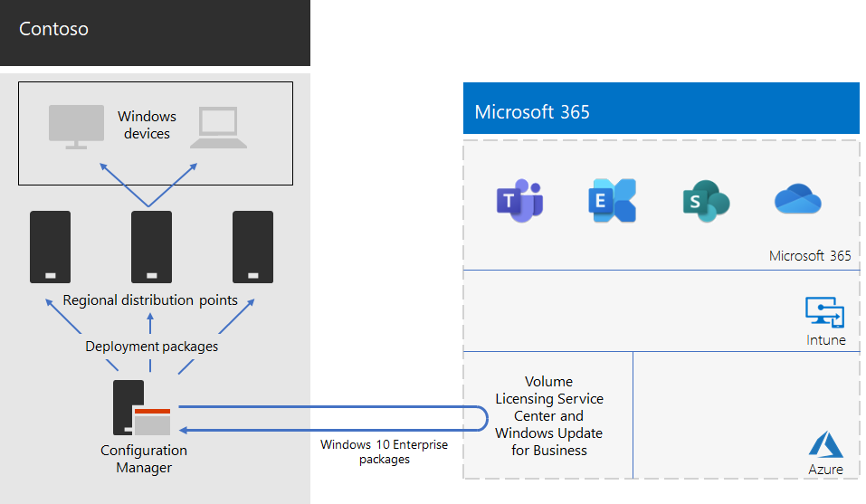
Task: Click the 'Regional distribution points' label
Action: click(150, 300)
